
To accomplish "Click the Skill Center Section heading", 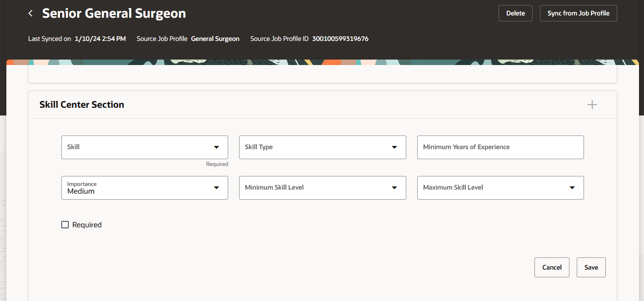I will [x=82, y=105].
